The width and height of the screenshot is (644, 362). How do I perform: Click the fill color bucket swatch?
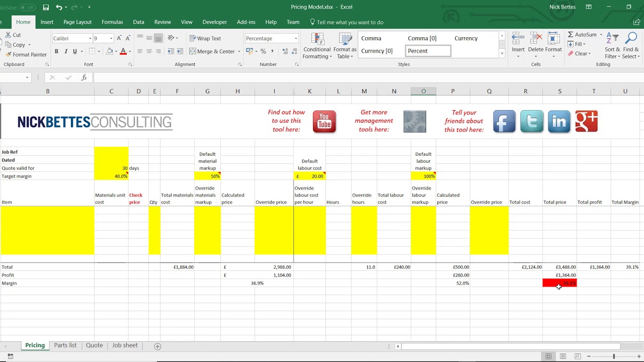[x=110, y=51]
